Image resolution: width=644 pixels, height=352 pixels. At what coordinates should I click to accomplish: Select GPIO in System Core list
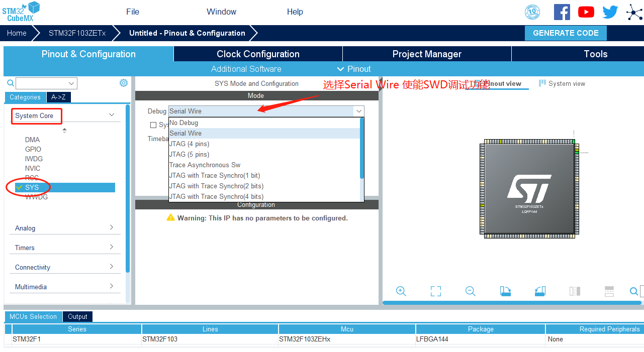click(33, 149)
